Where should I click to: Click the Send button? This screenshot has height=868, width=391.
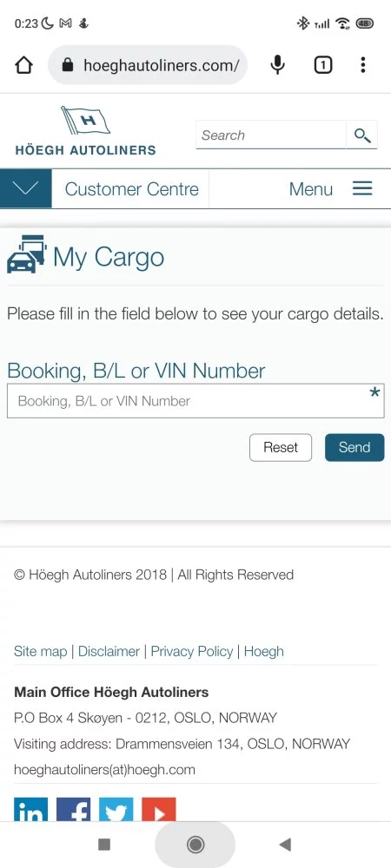(x=355, y=447)
